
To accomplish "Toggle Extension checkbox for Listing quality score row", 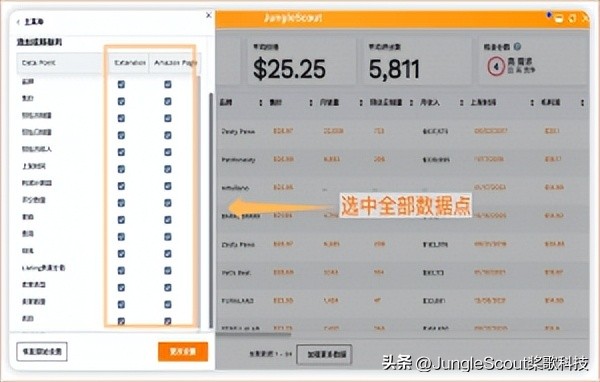I will (121, 271).
